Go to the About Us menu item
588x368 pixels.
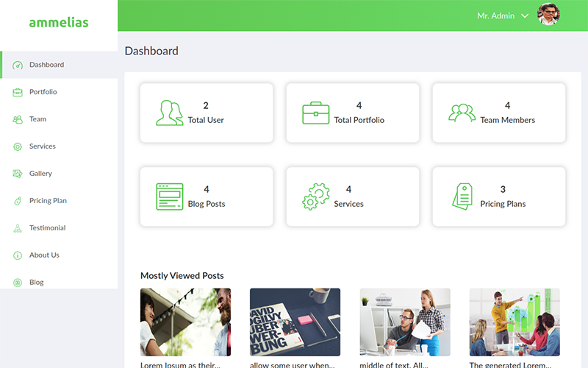(59, 255)
